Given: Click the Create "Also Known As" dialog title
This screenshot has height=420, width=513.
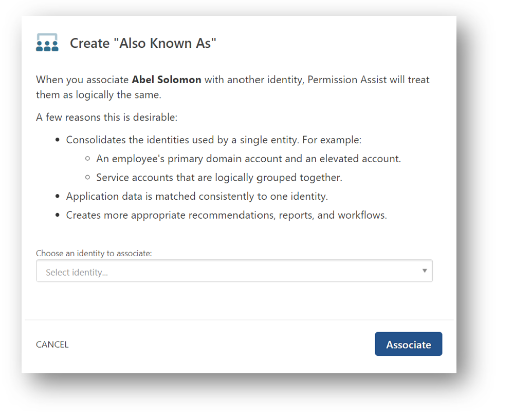Looking at the screenshot, I should tap(143, 43).
